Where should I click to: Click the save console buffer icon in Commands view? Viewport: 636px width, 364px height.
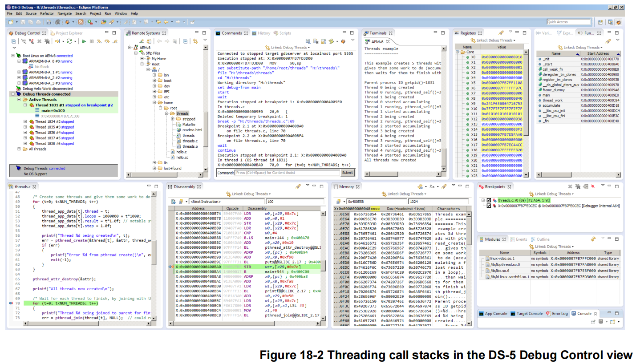point(308,41)
